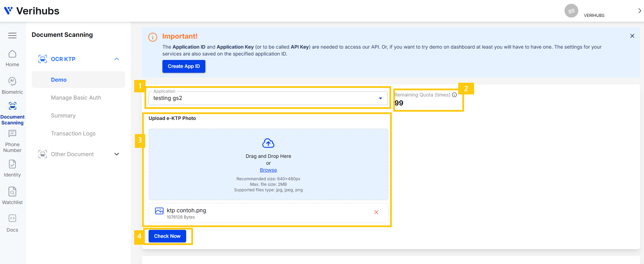Open the hamburger menu icon

tap(12, 35)
